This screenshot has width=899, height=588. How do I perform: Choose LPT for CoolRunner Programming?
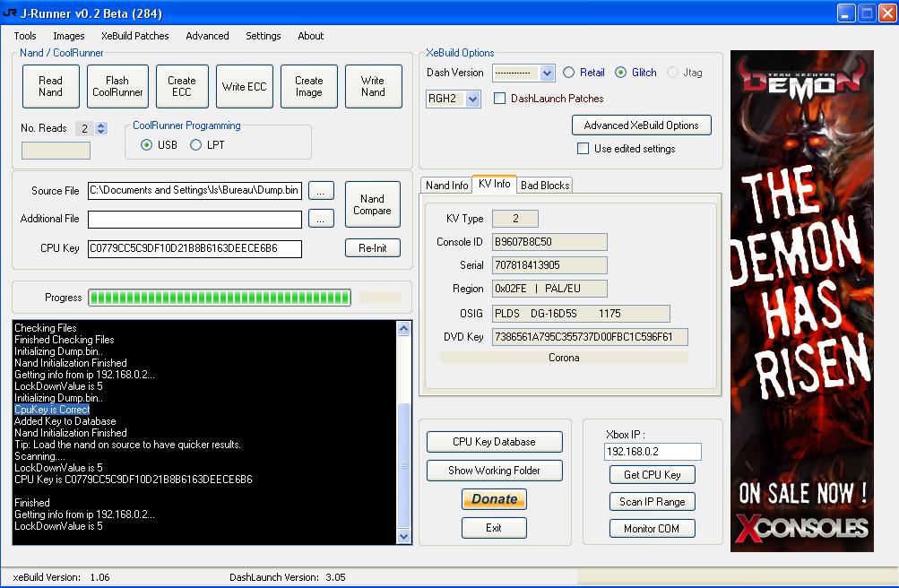195,145
